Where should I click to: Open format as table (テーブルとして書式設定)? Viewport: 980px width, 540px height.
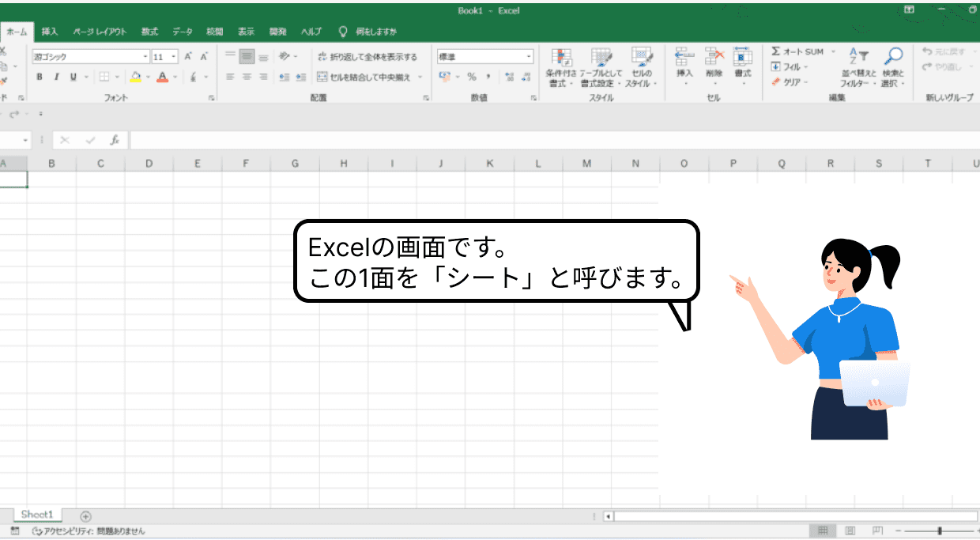[601, 68]
